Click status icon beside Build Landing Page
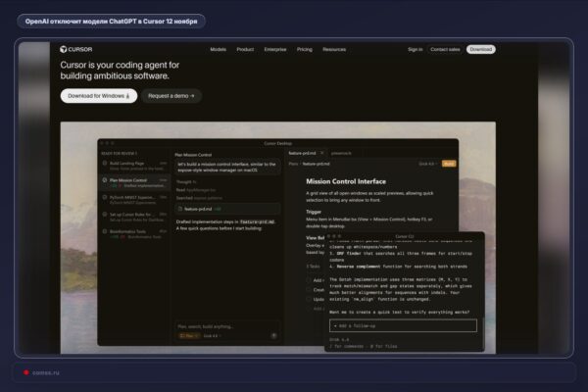Image resolution: width=588 pixels, height=392 pixels. pyautogui.click(x=105, y=164)
